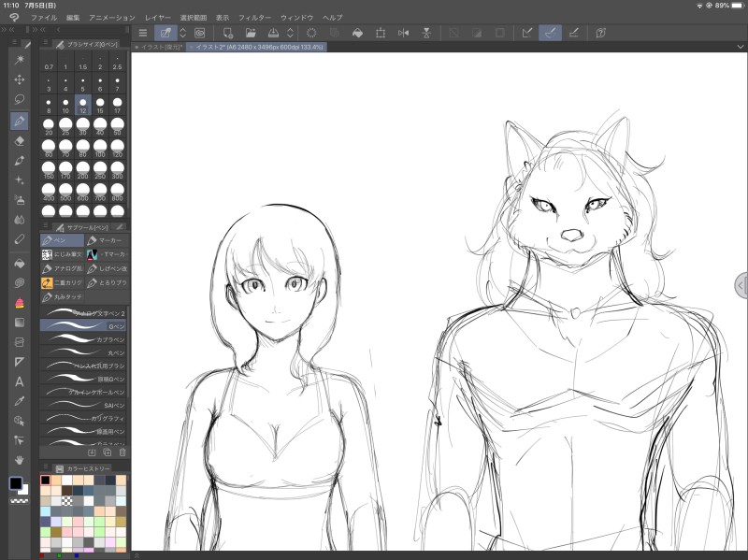
Task: Select the Gペン brush preset
Action: (84, 326)
